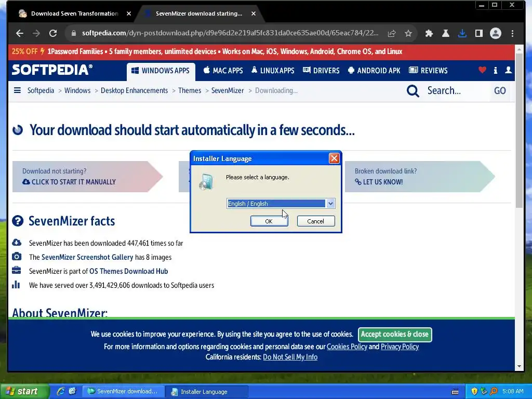Open Mac Apps section
The image size is (532, 399).
click(x=223, y=71)
